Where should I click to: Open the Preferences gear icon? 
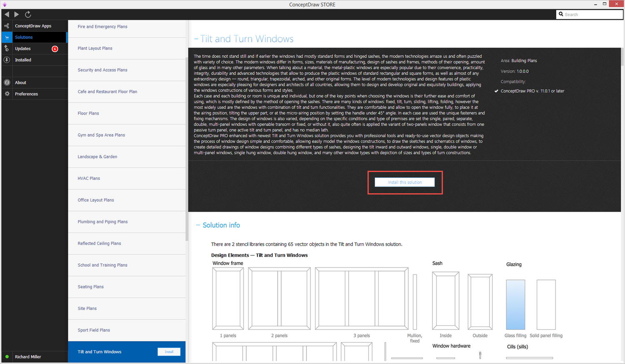point(7,94)
